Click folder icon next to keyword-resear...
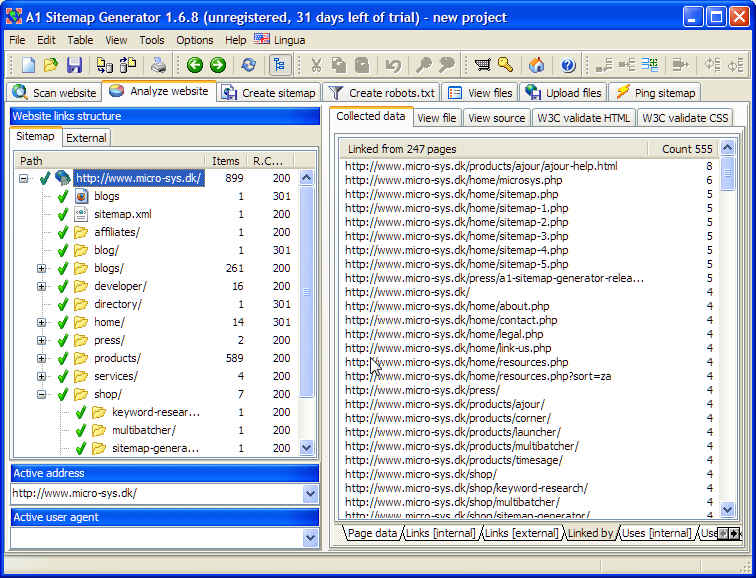This screenshot has height=578, width=756. pyautogui.click(x=99, y=412)
